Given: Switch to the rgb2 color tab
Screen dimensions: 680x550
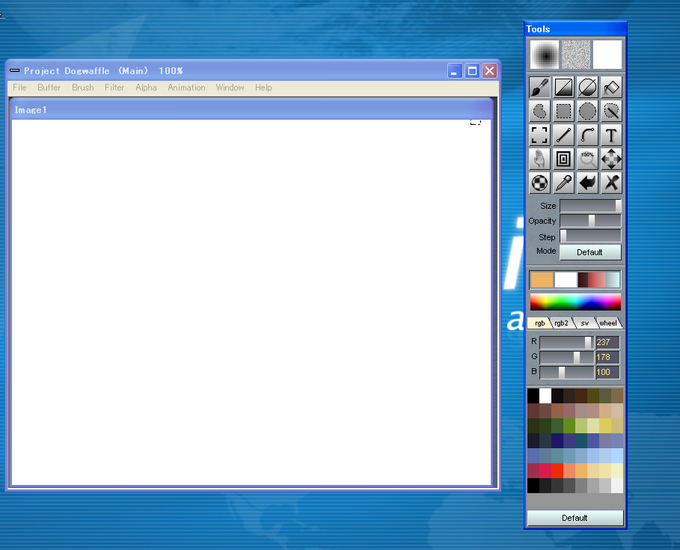Looking at the screenshot, I should [562, 323].
